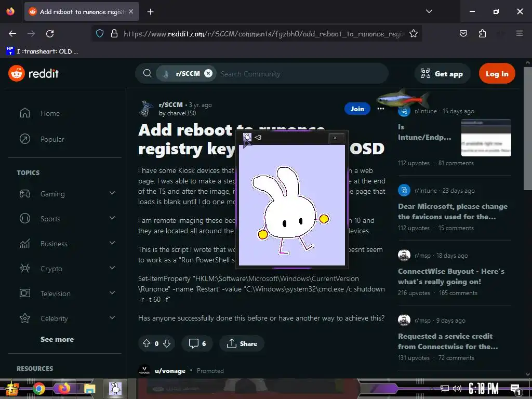This screenshot has width=532, height=399.
Task: Click the Reddit logo home link
Action: pyautogui.click(x=34, y=73)
